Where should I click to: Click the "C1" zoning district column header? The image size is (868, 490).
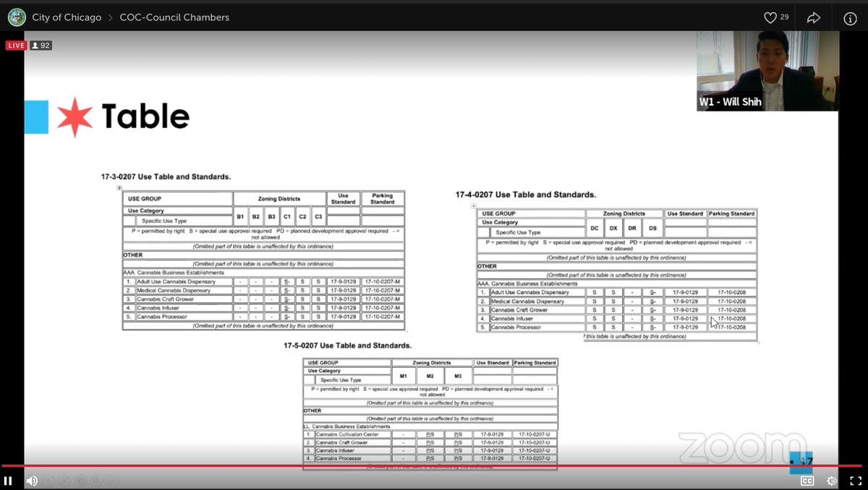tap(287, 216)
